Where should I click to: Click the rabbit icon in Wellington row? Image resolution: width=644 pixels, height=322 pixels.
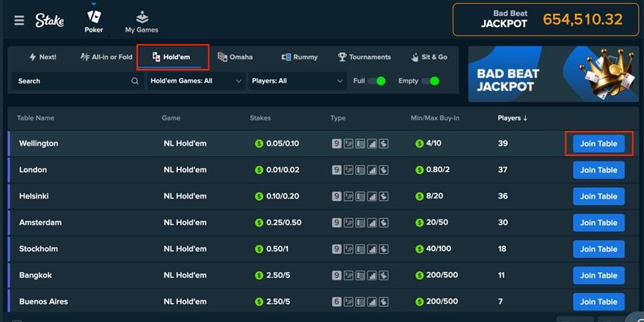tap(383, 144)
